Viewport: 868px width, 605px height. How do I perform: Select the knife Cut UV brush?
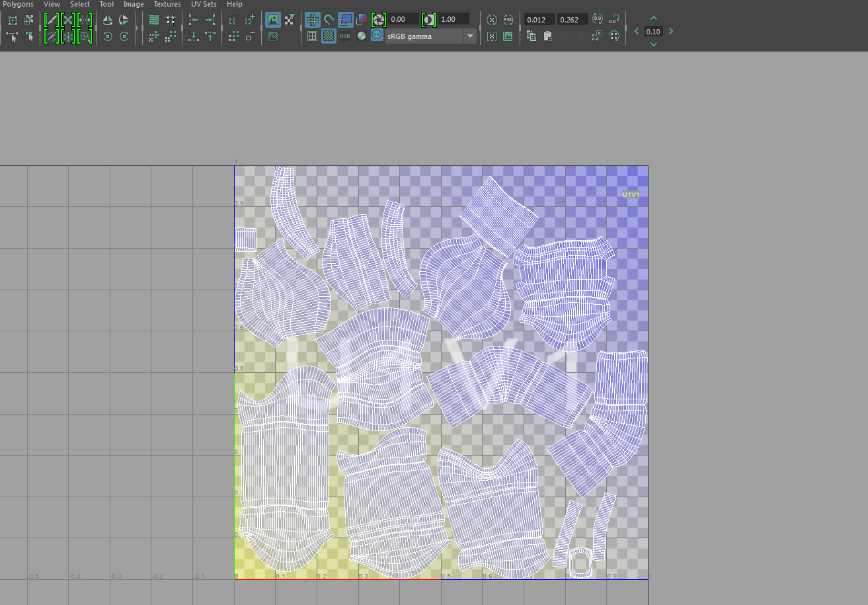52,20
